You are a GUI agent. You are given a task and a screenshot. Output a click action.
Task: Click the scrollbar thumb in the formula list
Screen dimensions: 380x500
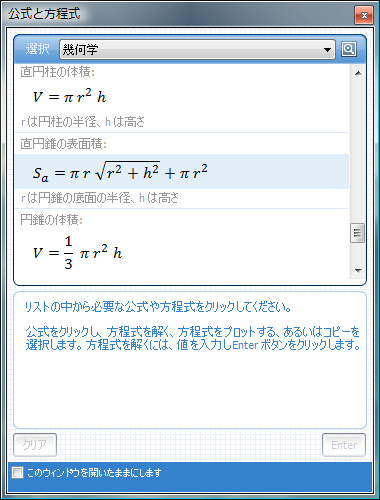[358, 233]
